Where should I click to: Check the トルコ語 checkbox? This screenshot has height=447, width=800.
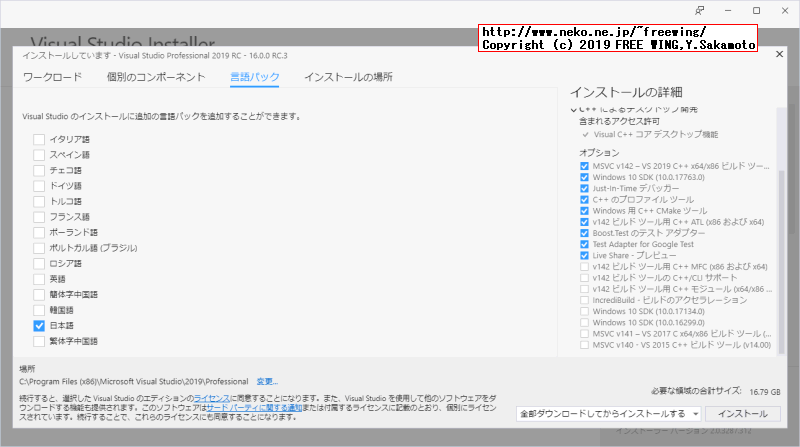[x=39, y=202]
